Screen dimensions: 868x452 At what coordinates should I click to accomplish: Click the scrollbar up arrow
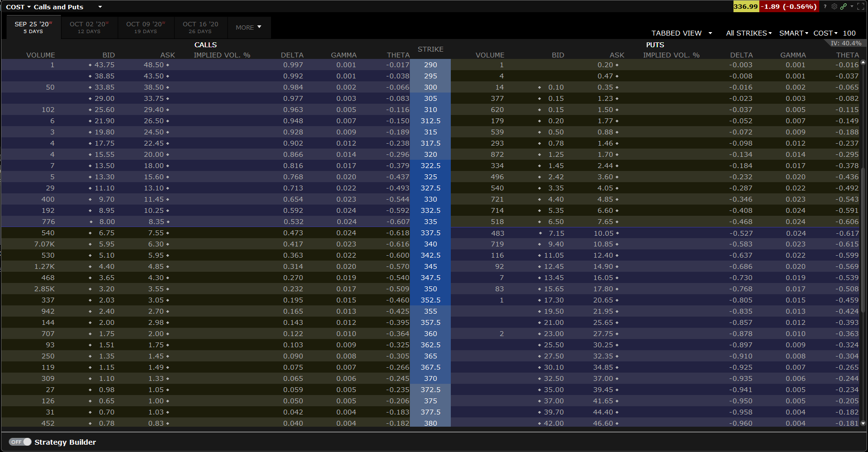pyautogui.click(x=863, y=62)
